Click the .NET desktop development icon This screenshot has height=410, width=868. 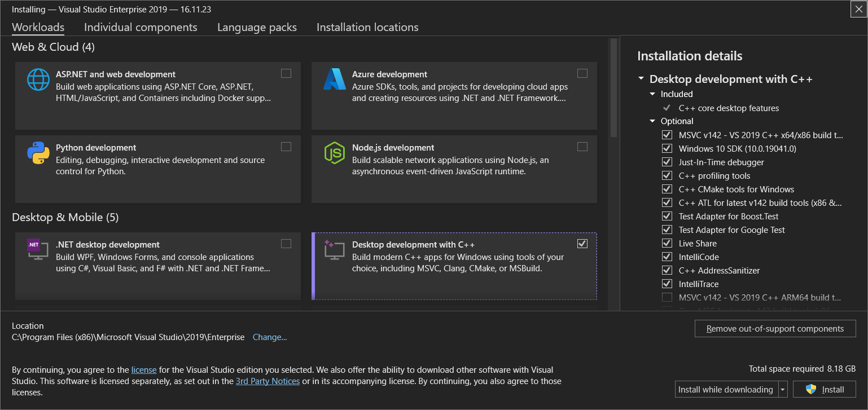tap(38, 249)
